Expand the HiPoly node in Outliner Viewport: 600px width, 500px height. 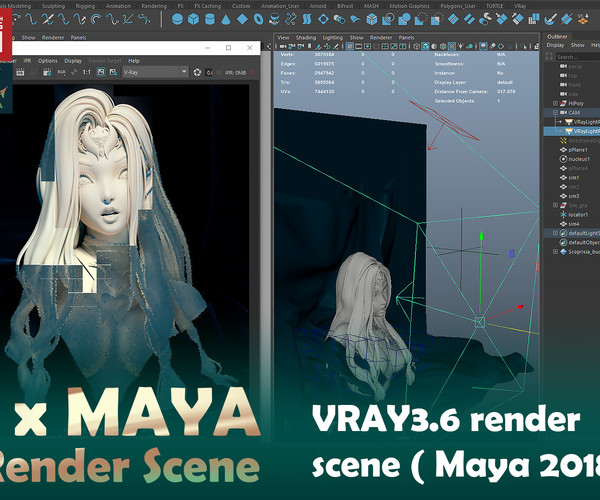click(555, 103)
